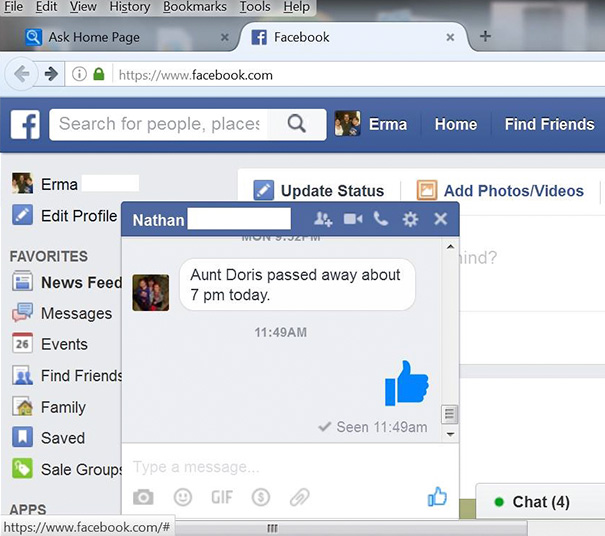605x536 pixels.
Task: Open chat options gear icon
Action: 410,219
